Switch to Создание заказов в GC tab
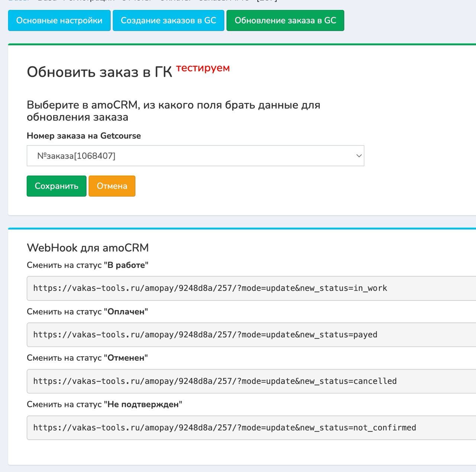Viewport: 476px width, 472px height. tap(168, 20)
